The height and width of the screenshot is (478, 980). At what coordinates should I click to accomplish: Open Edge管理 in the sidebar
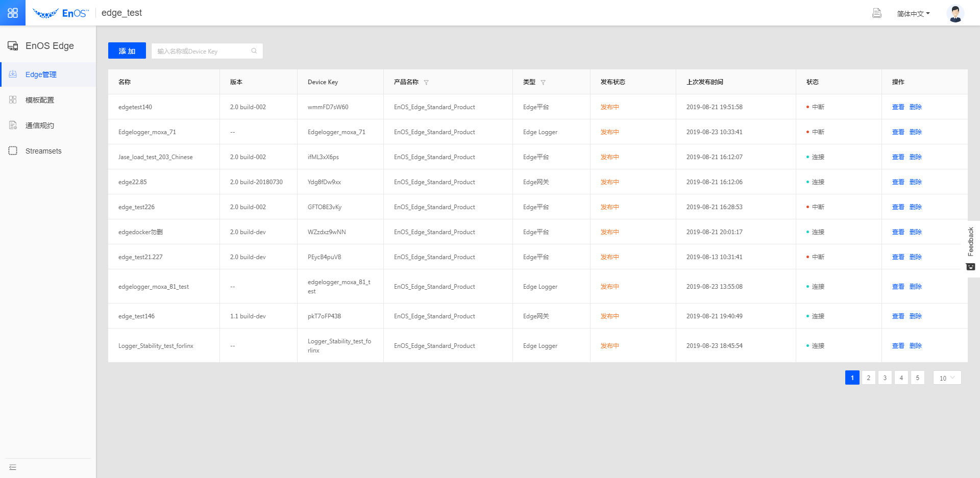[41, 74]
